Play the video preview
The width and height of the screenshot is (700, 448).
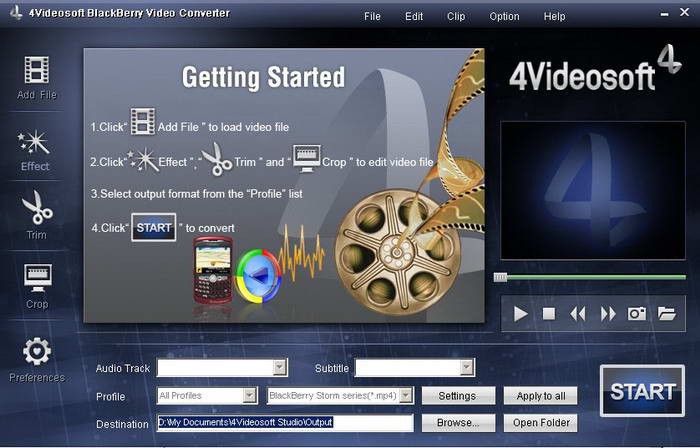tap(520, 314)
